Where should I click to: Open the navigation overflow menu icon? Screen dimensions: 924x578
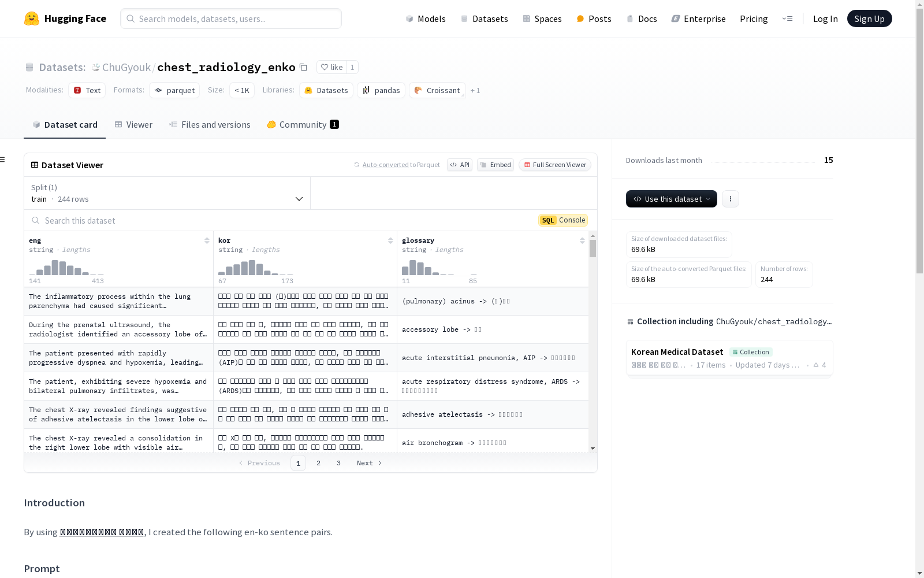pyautogui.click(x=787, y=18)
